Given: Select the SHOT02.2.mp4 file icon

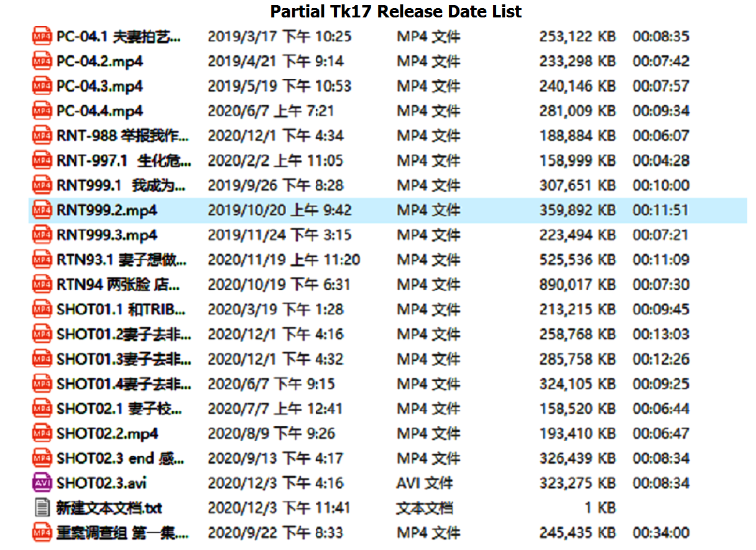Looking at the screenshot, I should (41, 433).
